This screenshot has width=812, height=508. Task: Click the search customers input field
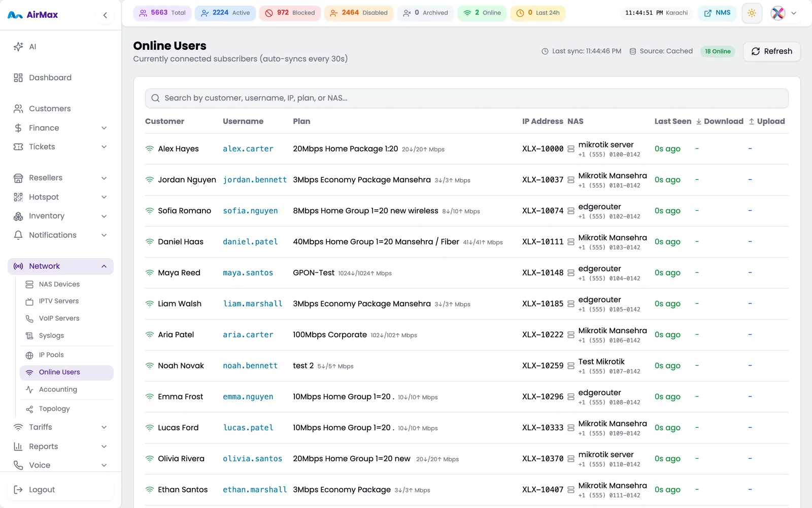tap(467, 98)
